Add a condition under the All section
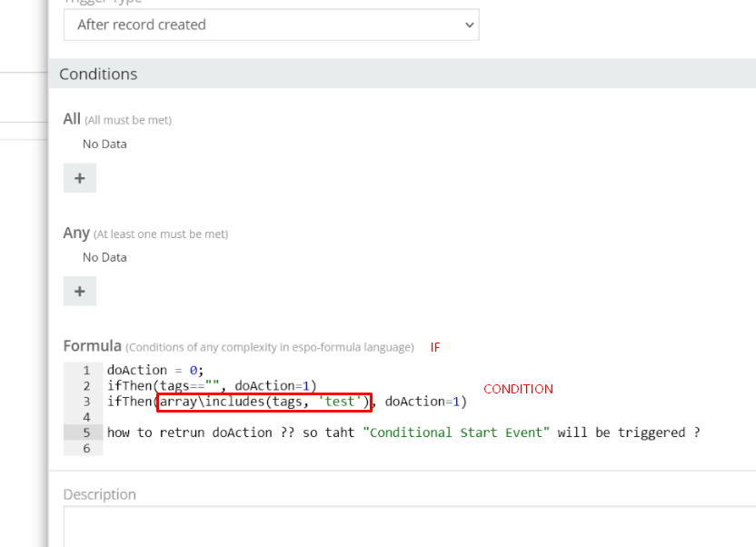The width and height of the screenshot is (756, 547). tap(79, 178)
